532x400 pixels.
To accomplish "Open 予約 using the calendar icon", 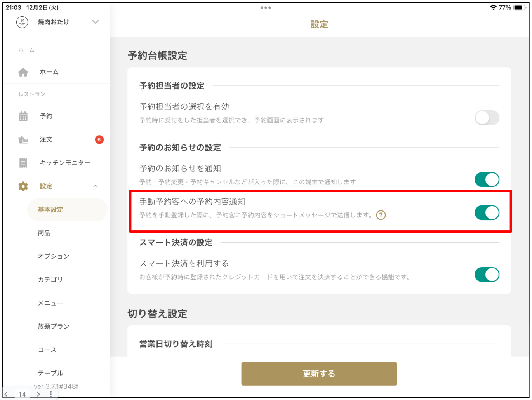I will point(23,116).
